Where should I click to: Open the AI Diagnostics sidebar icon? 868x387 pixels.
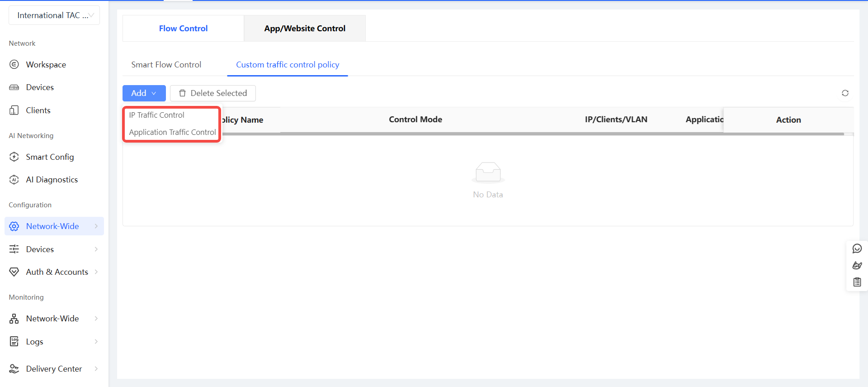14,180
